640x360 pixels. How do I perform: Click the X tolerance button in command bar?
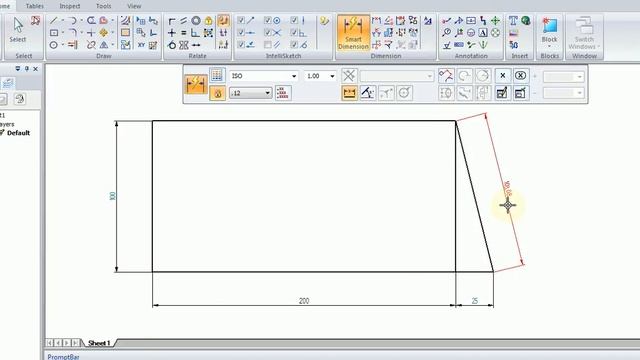pos(502,76)
